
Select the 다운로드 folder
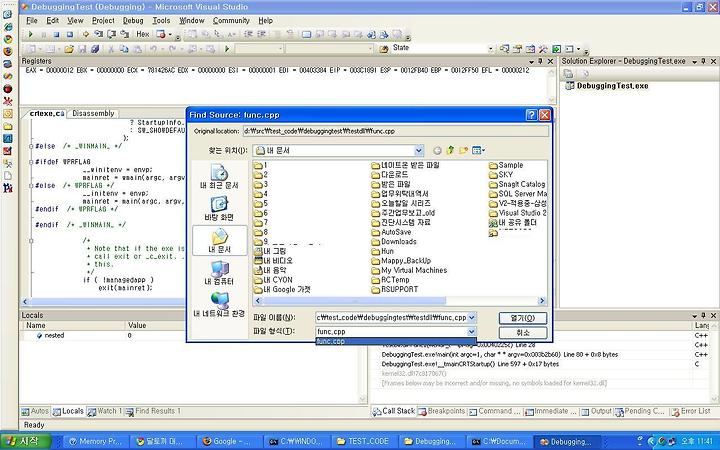click(390, 175)
